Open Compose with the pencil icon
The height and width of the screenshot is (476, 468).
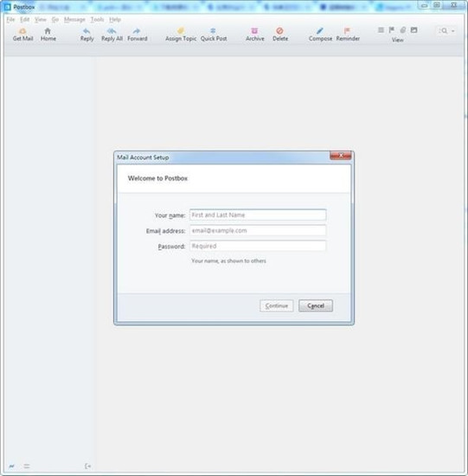click(320, 30)
